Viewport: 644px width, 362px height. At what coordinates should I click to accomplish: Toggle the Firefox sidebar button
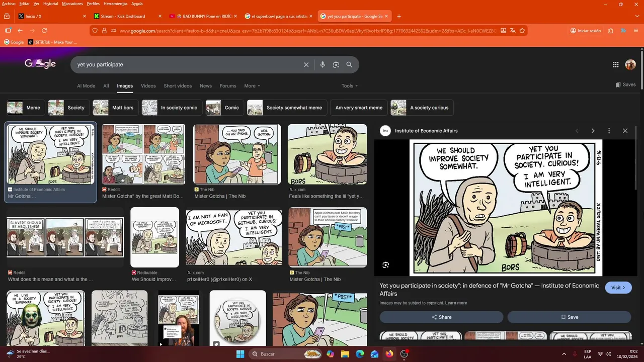click(x=8, y=31)
